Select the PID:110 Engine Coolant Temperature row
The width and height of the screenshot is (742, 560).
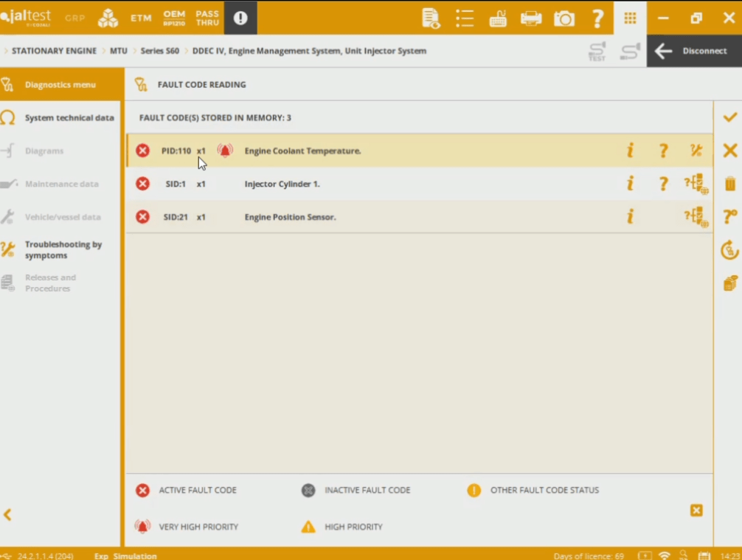coord(413,151)
